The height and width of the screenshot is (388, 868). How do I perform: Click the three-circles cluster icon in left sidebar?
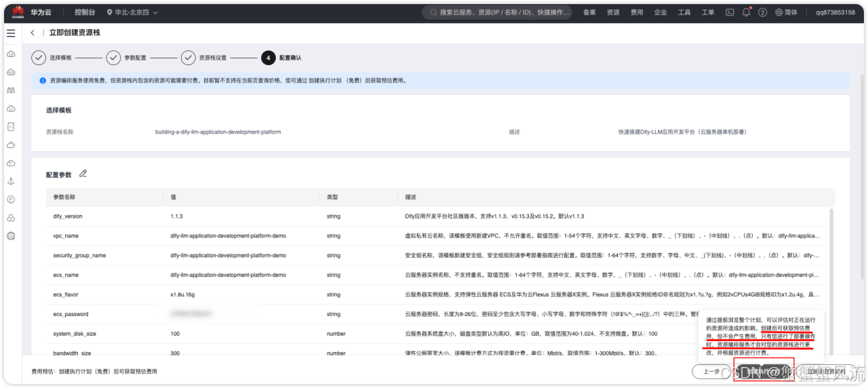click(11, 218)
